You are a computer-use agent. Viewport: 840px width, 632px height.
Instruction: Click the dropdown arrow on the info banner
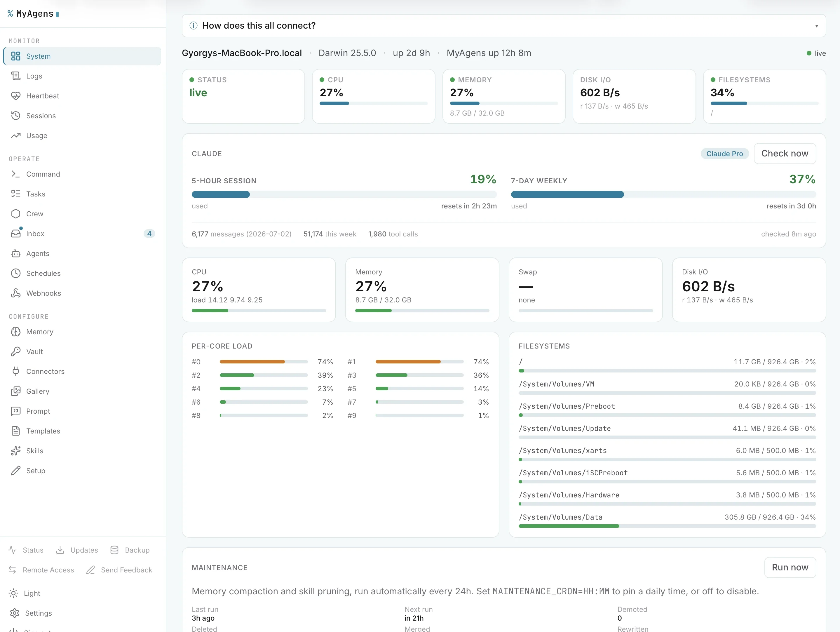pyautogui.click(x=816, y=26)
